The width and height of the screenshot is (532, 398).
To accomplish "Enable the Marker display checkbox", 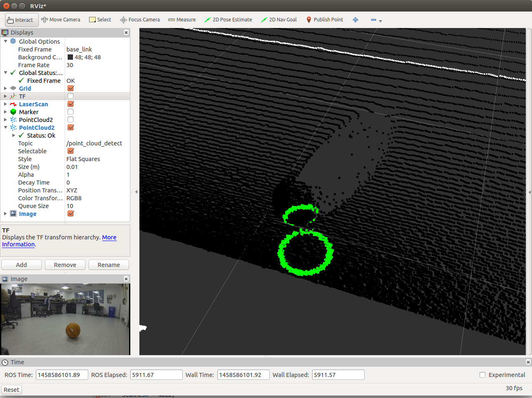I will [x=71, y=112].
